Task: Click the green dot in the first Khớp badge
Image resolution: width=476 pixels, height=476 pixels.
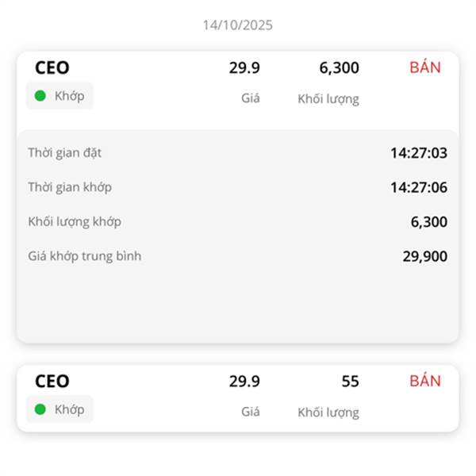Action: pos(40,96)
